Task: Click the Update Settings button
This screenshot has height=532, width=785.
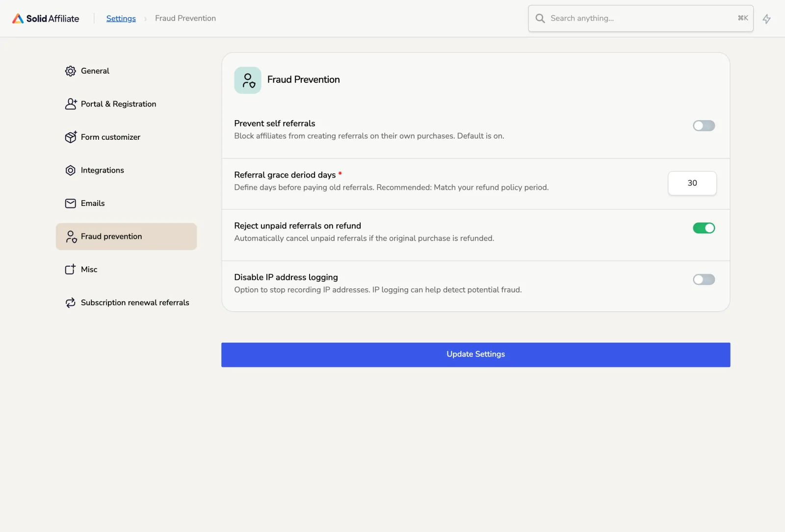Action: [x=475, y=355]
